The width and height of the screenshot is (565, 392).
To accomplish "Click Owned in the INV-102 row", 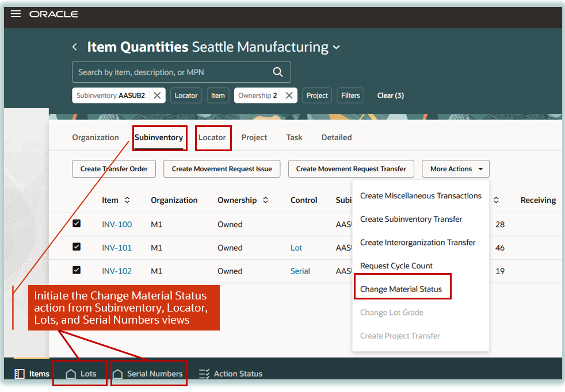I will point(230,271).
